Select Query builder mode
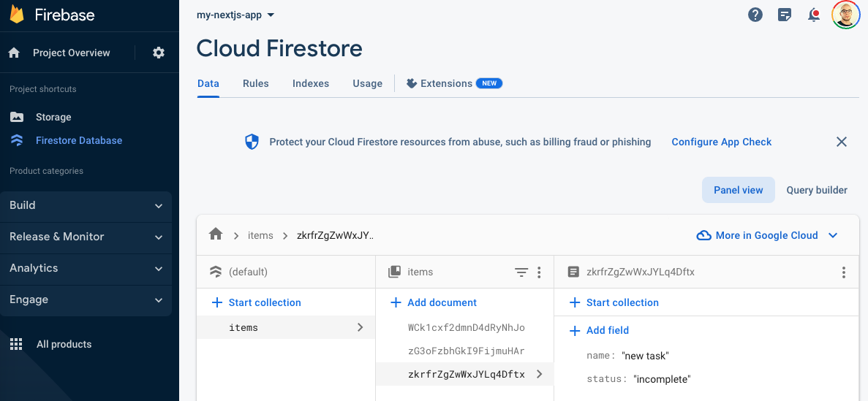868x401 pixels. click(817, 190)
